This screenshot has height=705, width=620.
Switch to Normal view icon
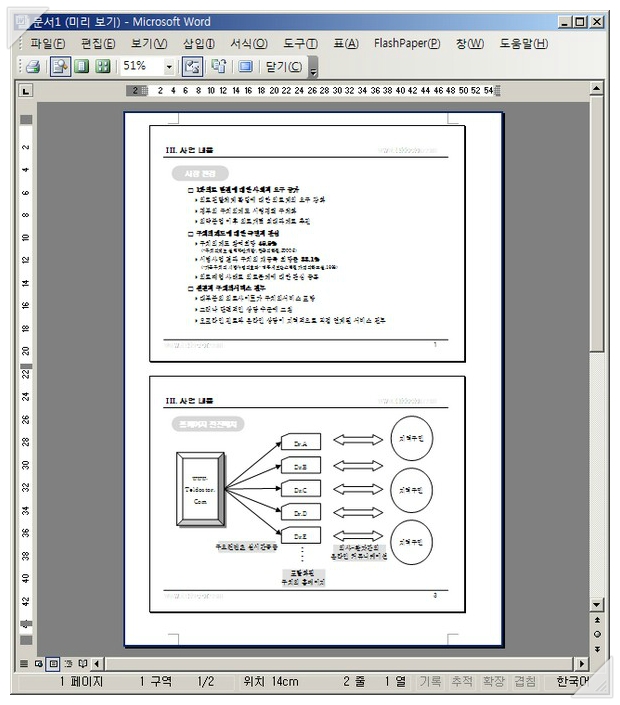pyautogui.click(x=24, y=663)
